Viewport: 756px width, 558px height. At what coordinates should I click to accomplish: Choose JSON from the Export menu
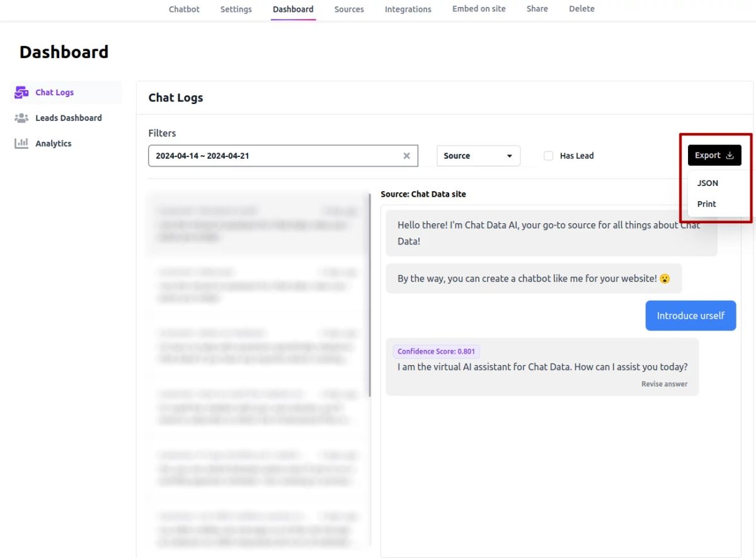707,183
